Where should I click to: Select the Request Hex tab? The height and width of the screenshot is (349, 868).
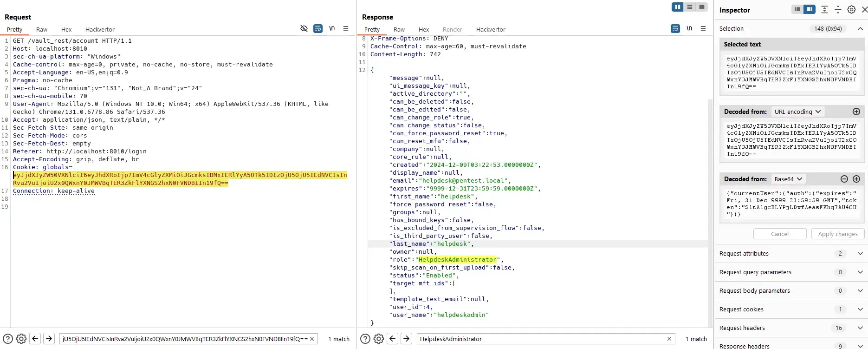tap(66, 29)
